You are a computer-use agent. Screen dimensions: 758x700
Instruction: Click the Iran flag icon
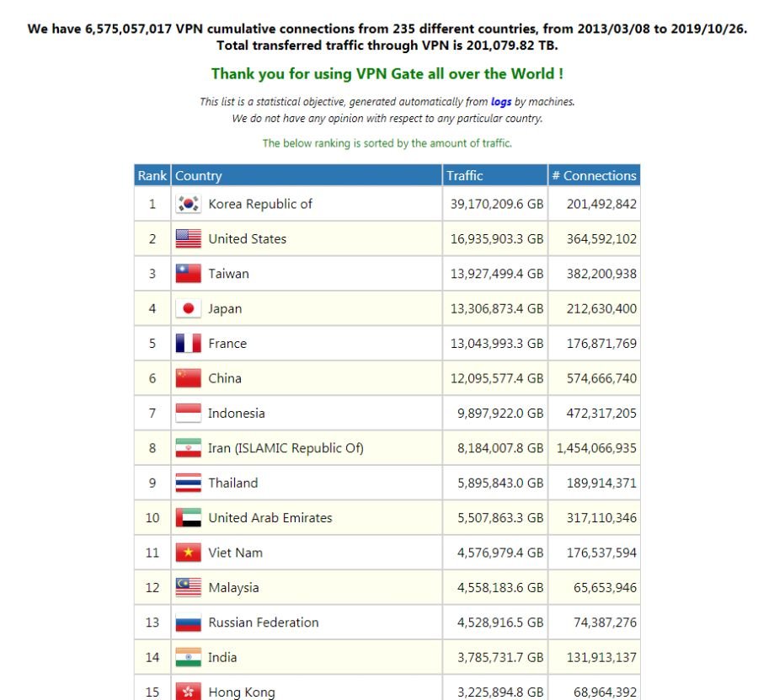(x=188, y=448)
